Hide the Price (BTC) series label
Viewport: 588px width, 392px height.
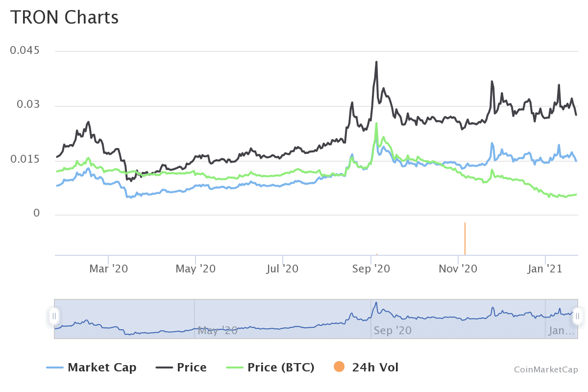coord(281,367)
